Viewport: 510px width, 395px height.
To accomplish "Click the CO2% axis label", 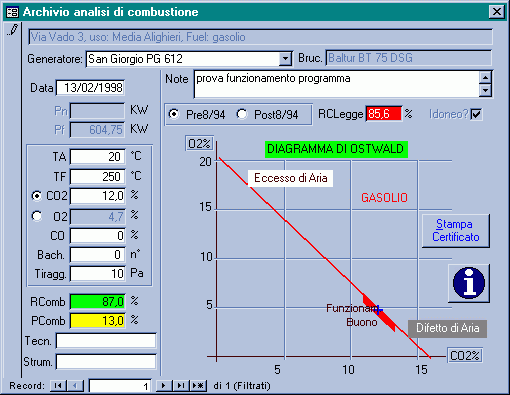I will (465, 356).
